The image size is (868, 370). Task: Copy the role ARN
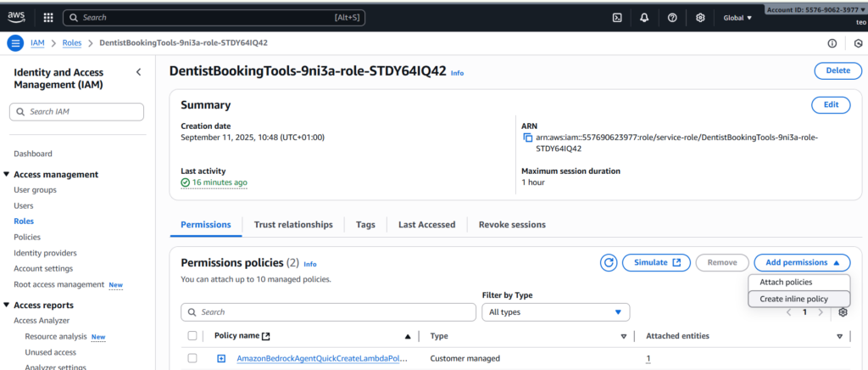[527, 137]
